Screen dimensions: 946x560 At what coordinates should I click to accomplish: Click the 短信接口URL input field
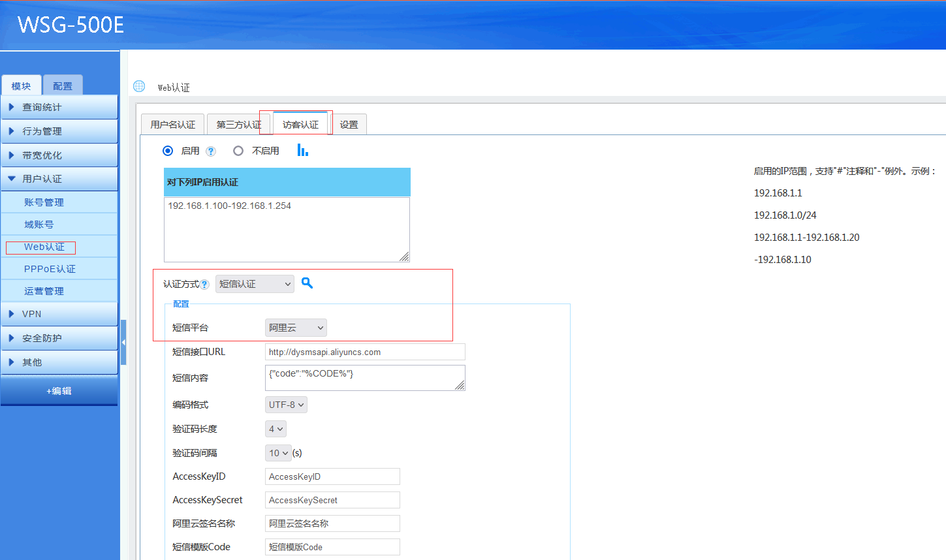(x=365, y=352)
